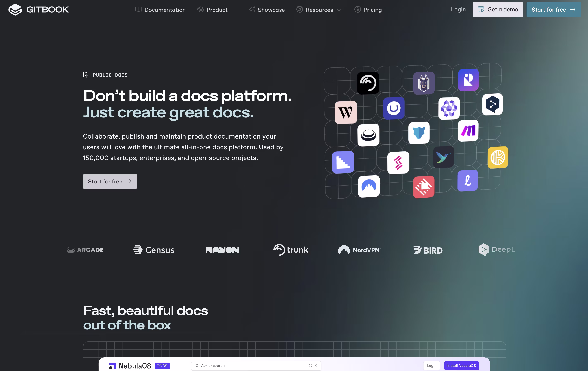Click the Pricing navigation item
Viewport: 588px width, 371px height.
[x=368, y=10]
